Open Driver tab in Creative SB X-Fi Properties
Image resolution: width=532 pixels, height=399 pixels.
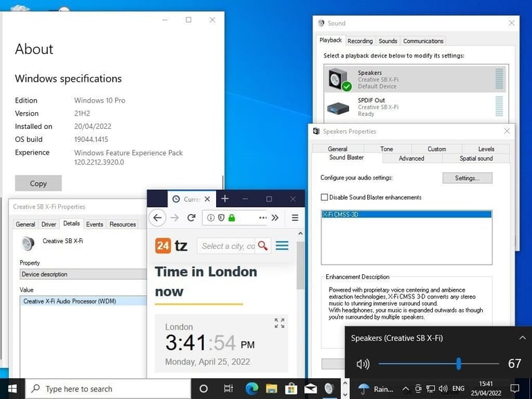click(x=48, y=224)
